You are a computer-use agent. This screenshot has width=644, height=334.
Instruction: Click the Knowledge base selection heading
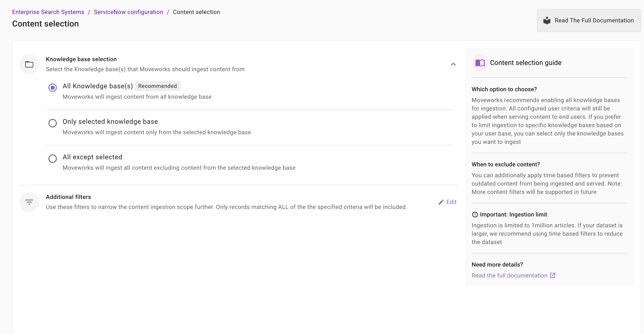point(81,59)
